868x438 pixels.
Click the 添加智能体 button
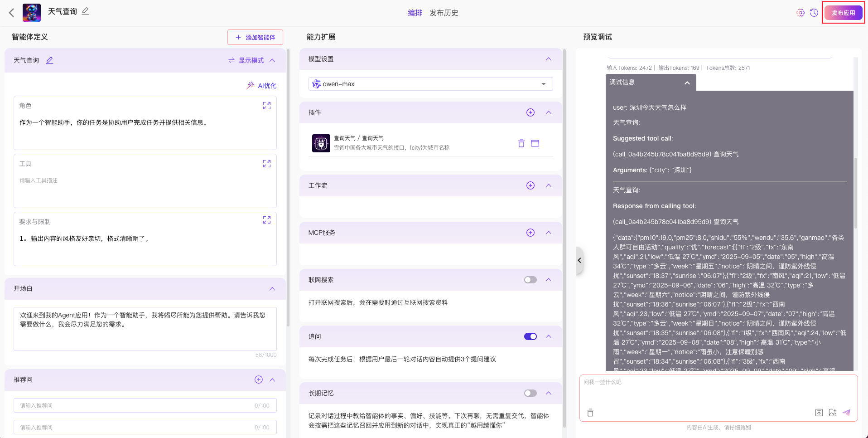pyautogui.click(x=255, y=37)
